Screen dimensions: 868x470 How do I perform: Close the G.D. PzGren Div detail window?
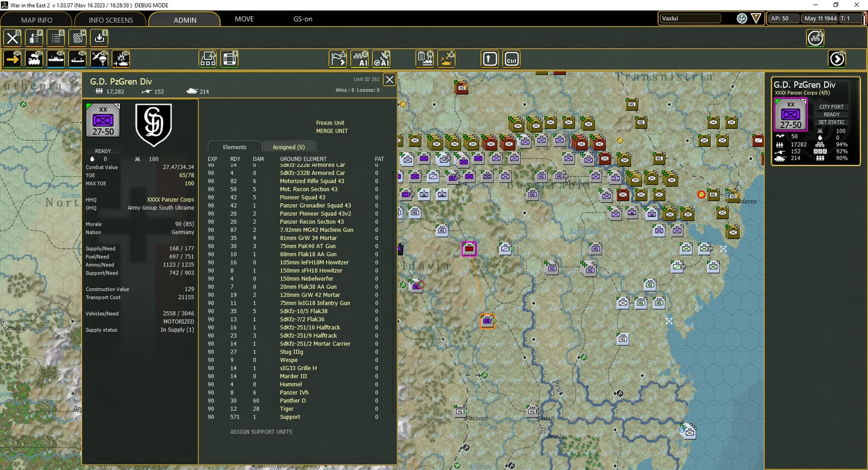(x=390, y=80)
